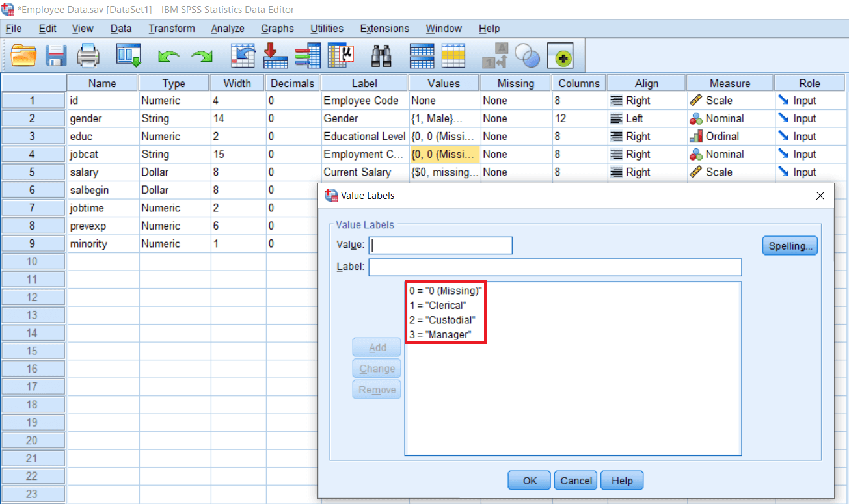Redo the last action
849x504 pixels.
pos(202,56)
